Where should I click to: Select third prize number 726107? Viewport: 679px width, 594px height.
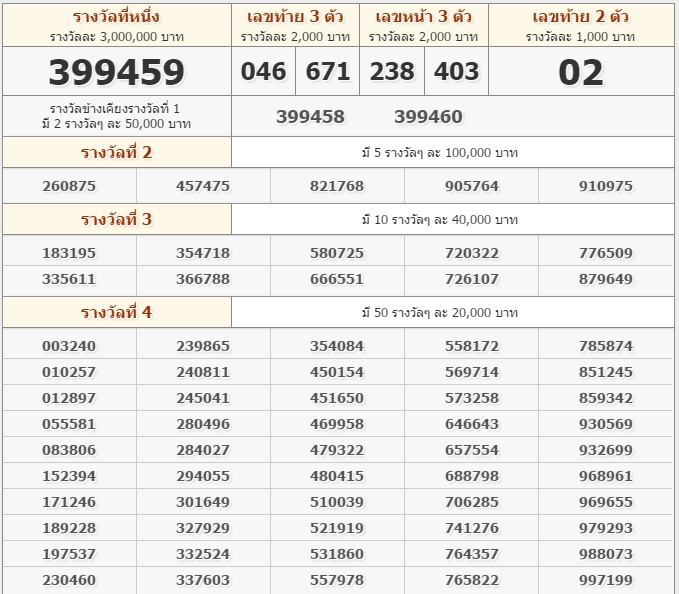coord(472,279)
